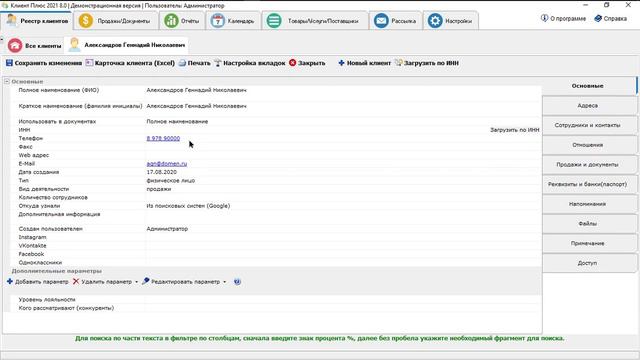Click the printer icon
Image resolution: width=640 pixels, height=360 pixels.
pyautogui.click(x=182, y=63)
